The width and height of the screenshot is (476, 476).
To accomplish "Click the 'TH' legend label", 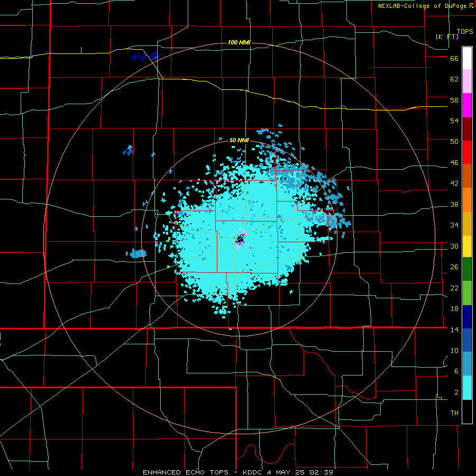I will (454, 413).
